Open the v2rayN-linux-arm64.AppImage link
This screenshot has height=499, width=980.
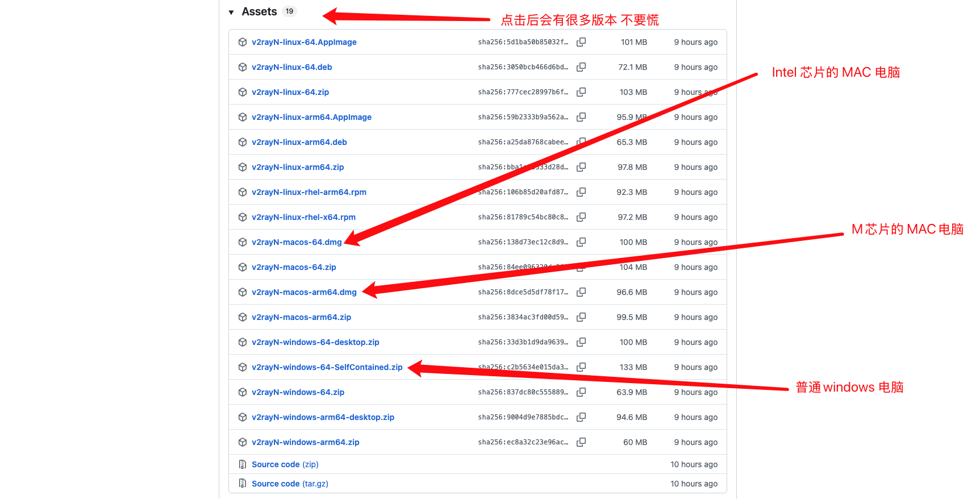tap(311, 117)
